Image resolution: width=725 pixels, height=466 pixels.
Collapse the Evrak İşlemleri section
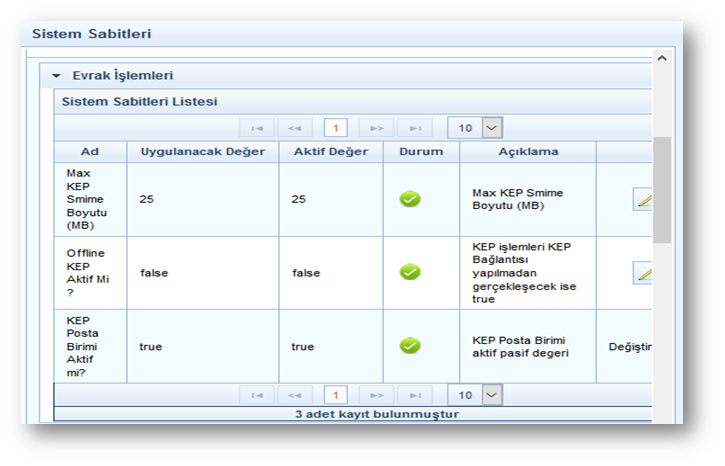[57, 76]
